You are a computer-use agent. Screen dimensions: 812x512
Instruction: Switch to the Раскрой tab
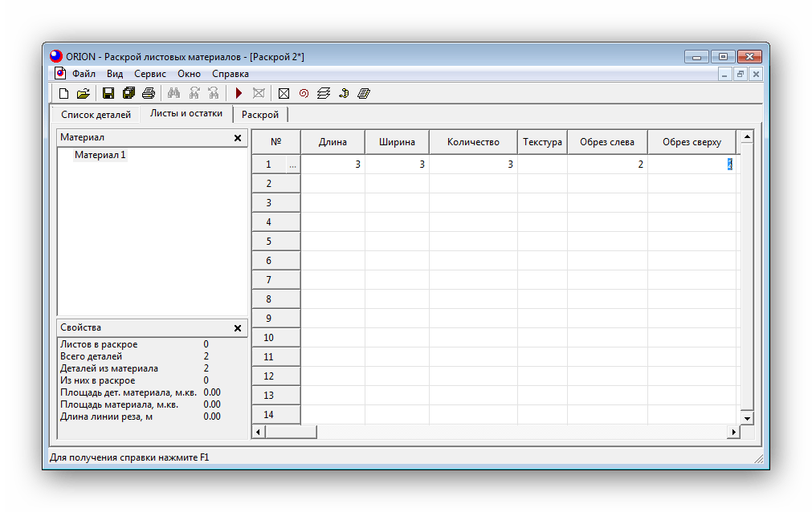(x=260, y=115)
